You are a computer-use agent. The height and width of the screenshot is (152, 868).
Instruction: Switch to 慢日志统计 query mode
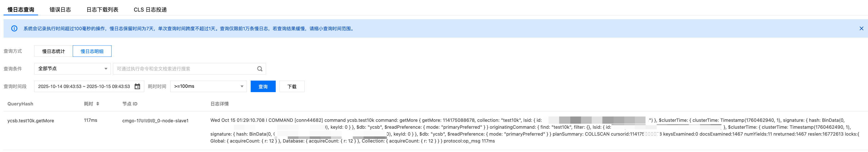53,51
